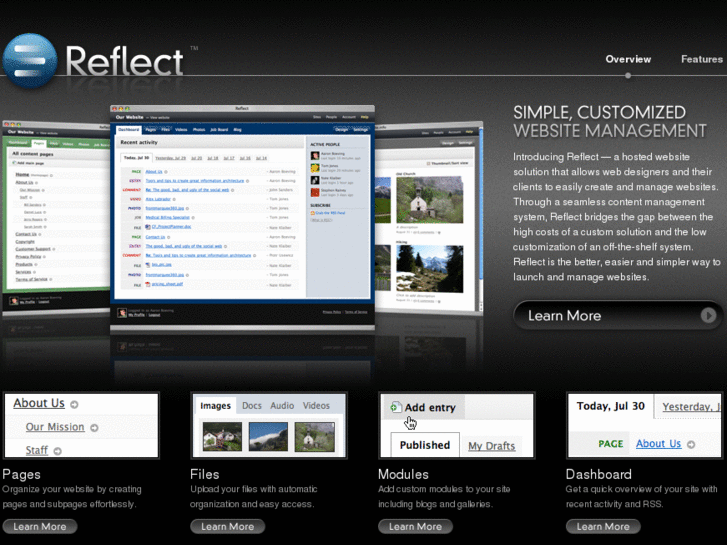Switch to the Docs tab in the Files preview

click(x=252, y=405)
